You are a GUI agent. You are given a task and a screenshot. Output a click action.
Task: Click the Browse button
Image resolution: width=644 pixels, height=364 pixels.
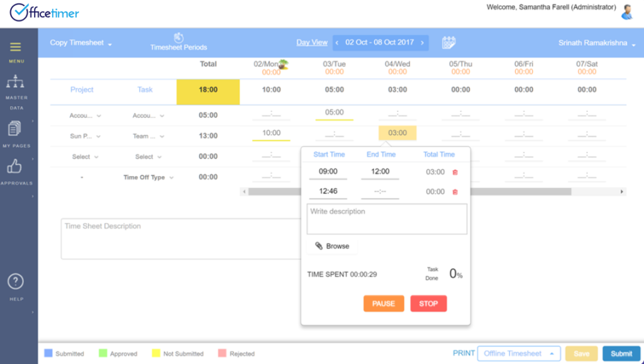tap(332, 246)
